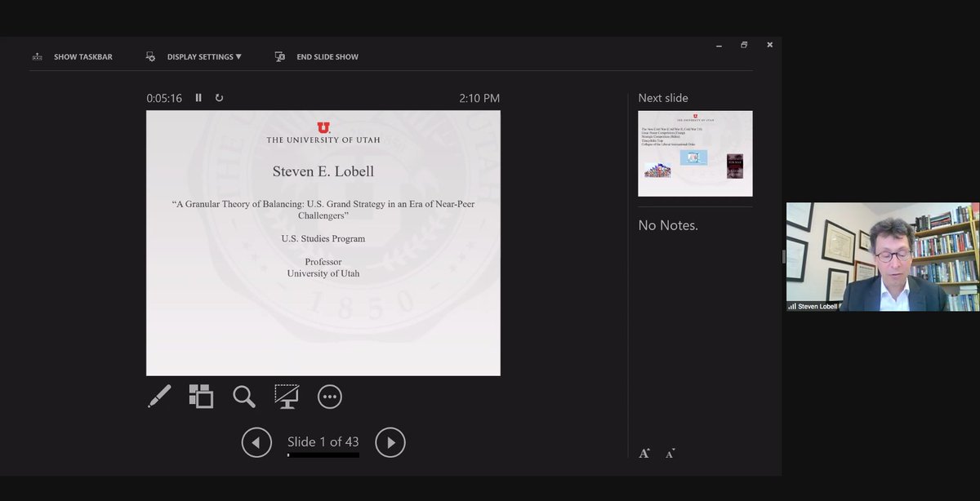Advance to the next slide
The width and height of the screenshot is (980, 501).
pyautogui.click(x=390, y=442)
